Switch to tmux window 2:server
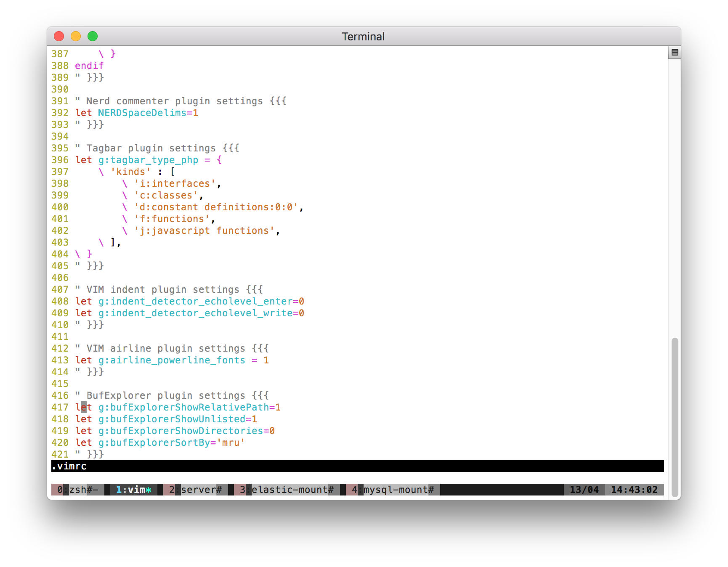This screenshot has height=567, width=728. click(196, 490)
